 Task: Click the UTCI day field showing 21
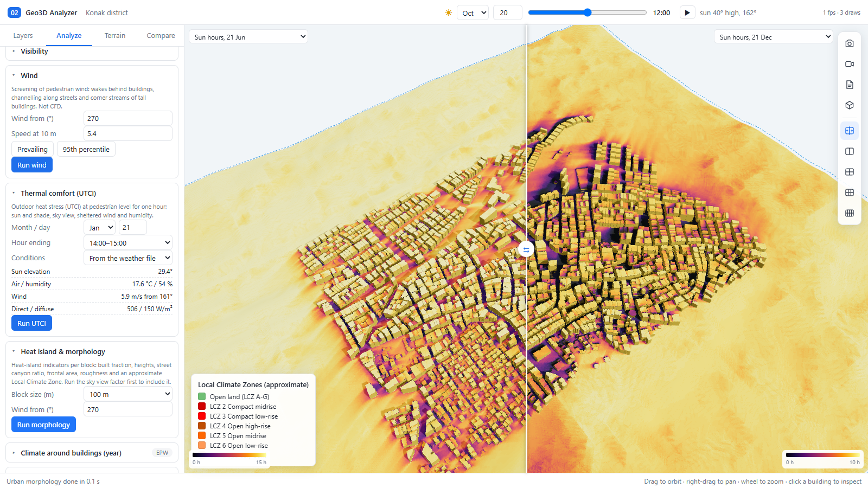pyautogui.click(x=133, y=228)
